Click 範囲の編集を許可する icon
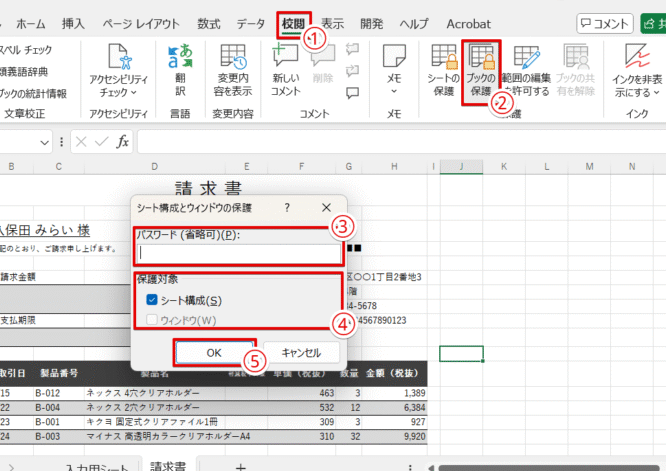The width and height of the screenshot is (666, 471). coord(527,71)
